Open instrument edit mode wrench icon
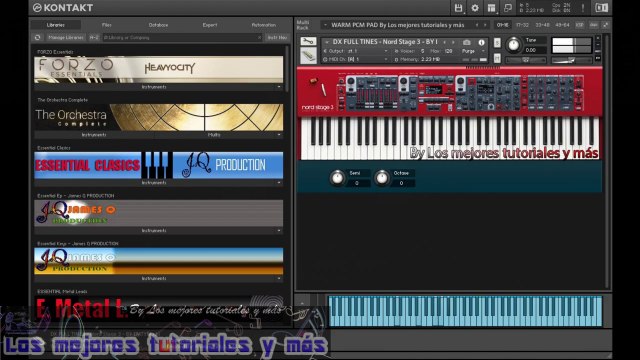 point(308,41)
